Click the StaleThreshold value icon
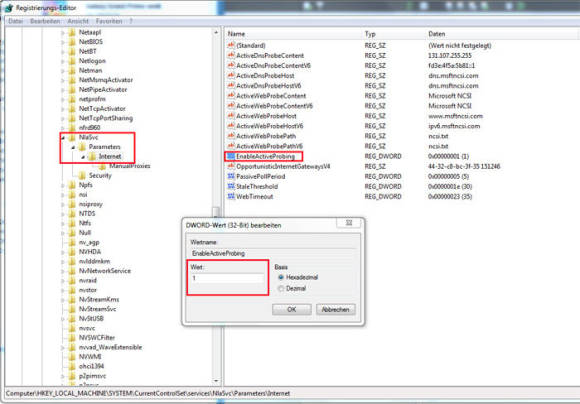Viewport: 580px width, 404px height. point(231,186)
